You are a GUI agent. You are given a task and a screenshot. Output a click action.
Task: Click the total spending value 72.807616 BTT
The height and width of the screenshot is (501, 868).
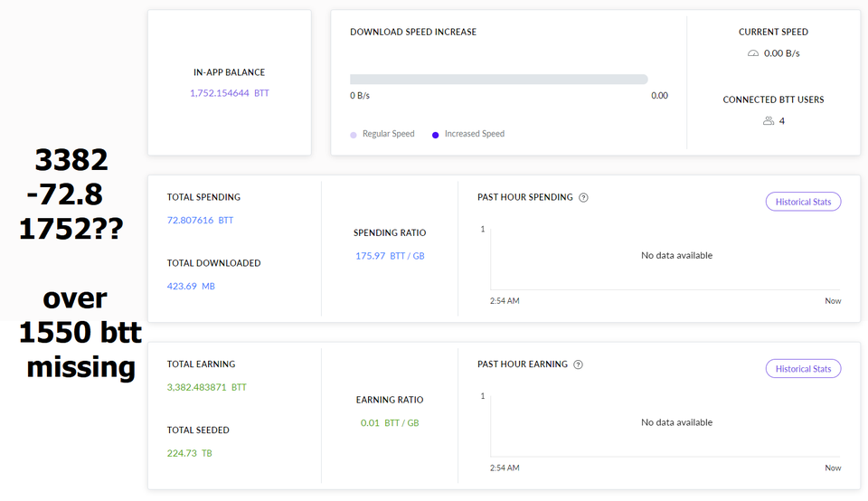point(201,221)
